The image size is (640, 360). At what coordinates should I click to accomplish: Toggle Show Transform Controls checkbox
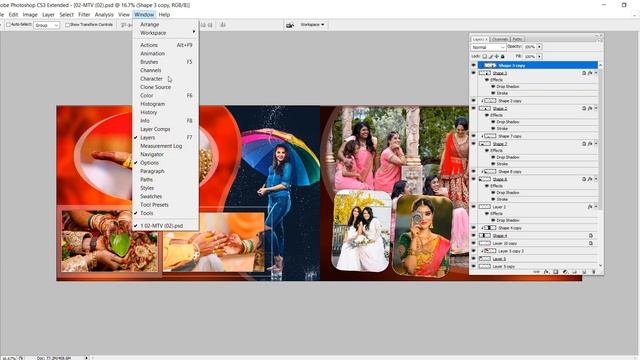coord(67,25)
